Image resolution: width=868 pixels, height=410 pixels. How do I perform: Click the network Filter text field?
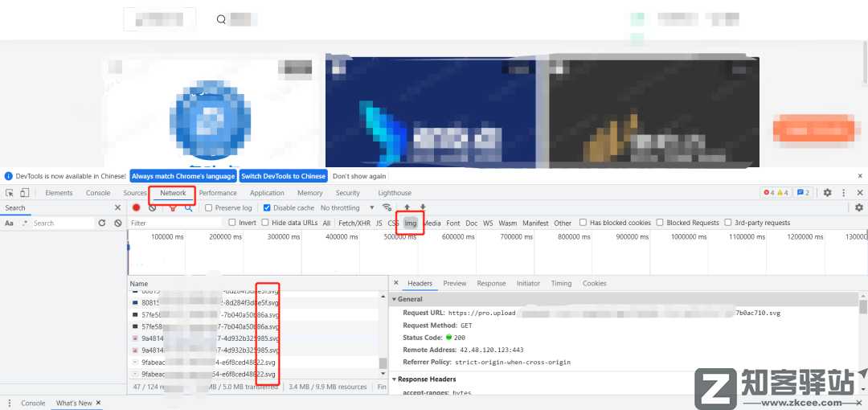(173, 223)
